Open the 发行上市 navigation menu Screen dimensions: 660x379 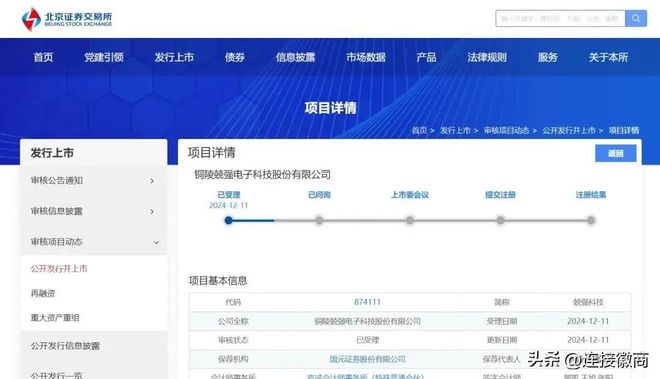(x=174, y=57)
